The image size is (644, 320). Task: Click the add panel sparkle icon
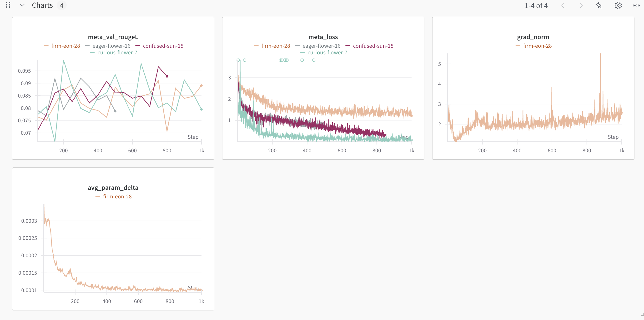[x=599, y=5]
